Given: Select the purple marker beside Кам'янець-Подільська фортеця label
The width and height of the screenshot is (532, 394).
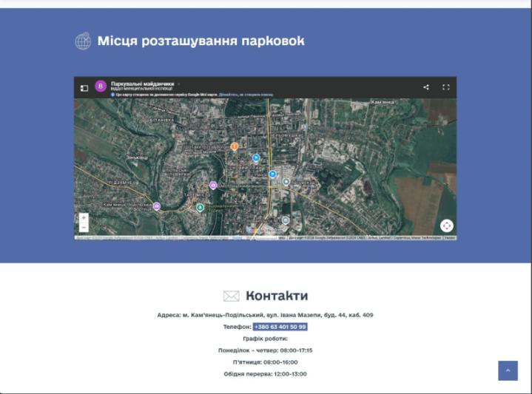Looking at the screenshot, I should [x=156, y=206].
